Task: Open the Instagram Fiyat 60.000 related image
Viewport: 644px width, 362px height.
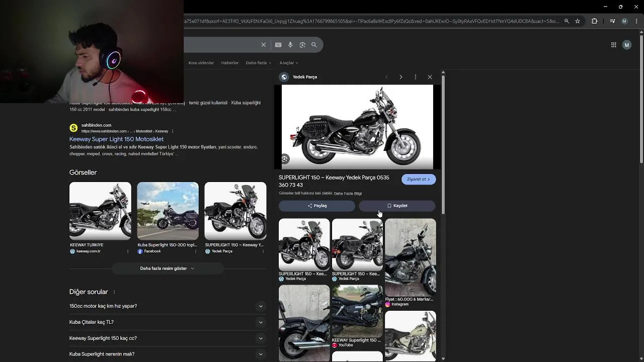Action: click(x=411, y=257)
